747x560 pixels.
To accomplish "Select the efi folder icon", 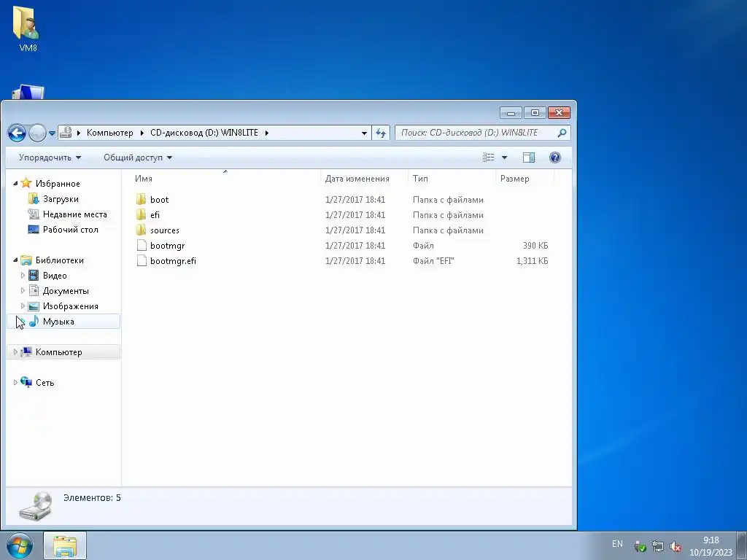I will tap(141, 215).
